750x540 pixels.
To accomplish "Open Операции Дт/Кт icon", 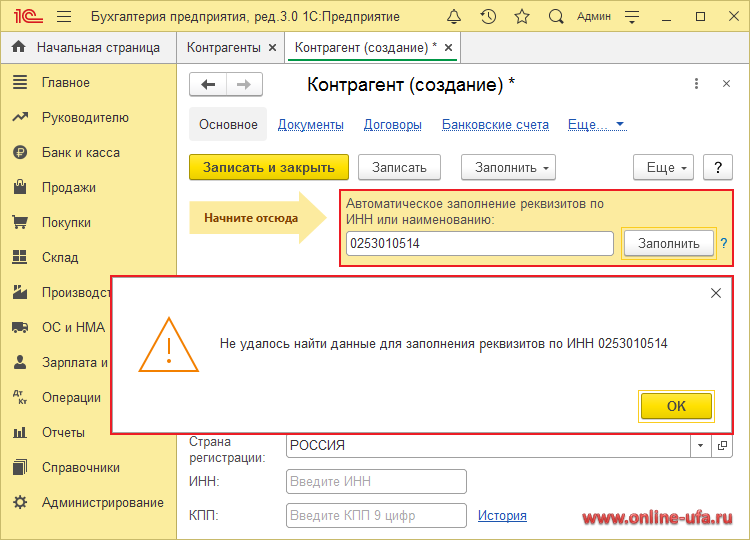I will pyautogui.click(x=20, y=397).
